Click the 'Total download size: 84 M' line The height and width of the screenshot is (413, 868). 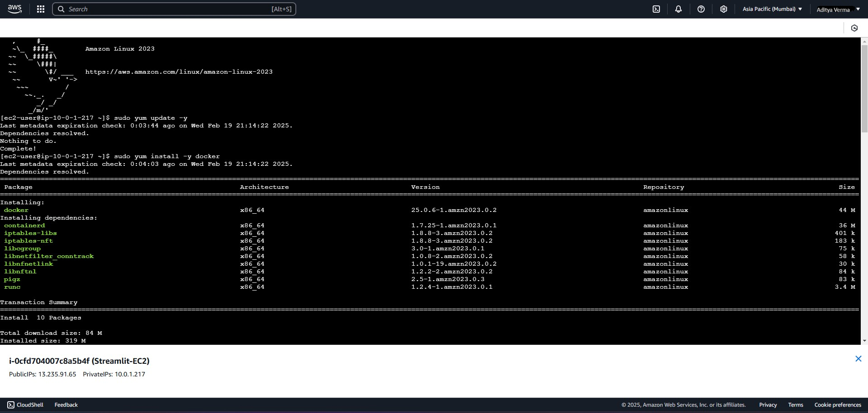[x=51, y=333]
